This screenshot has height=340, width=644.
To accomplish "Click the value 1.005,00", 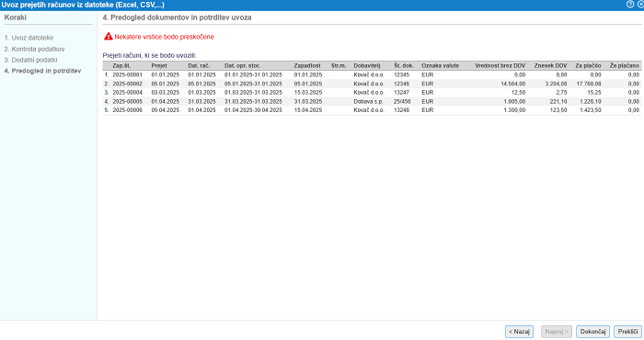I will pyautogui.click(x=514, y=101).
